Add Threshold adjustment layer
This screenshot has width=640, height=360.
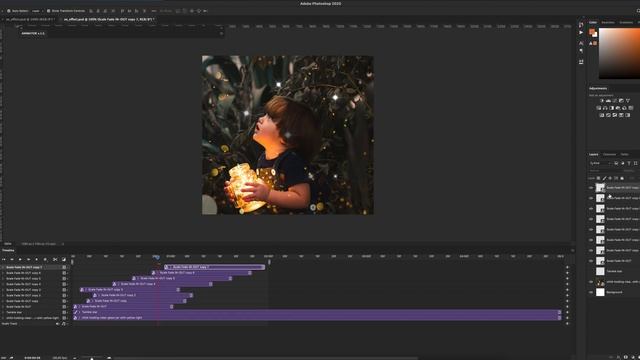coord(615,115)
